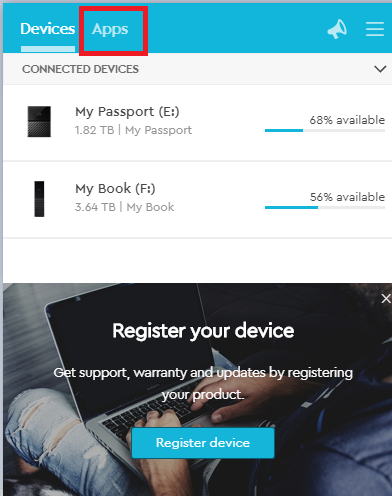Click the Register your device heading
Image resolution: width=392 pixels, height=496 pixels.
click(203, 331)
